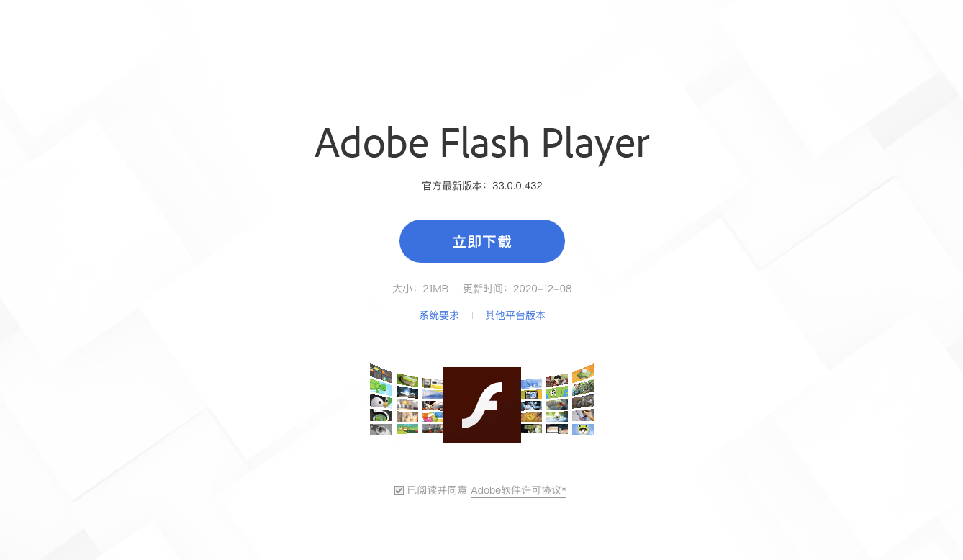Viewport: 963px width, 560px height.
Task: Uncheck the 已阅读并同意 agreement checkbox
Action: tap(399, 490)
